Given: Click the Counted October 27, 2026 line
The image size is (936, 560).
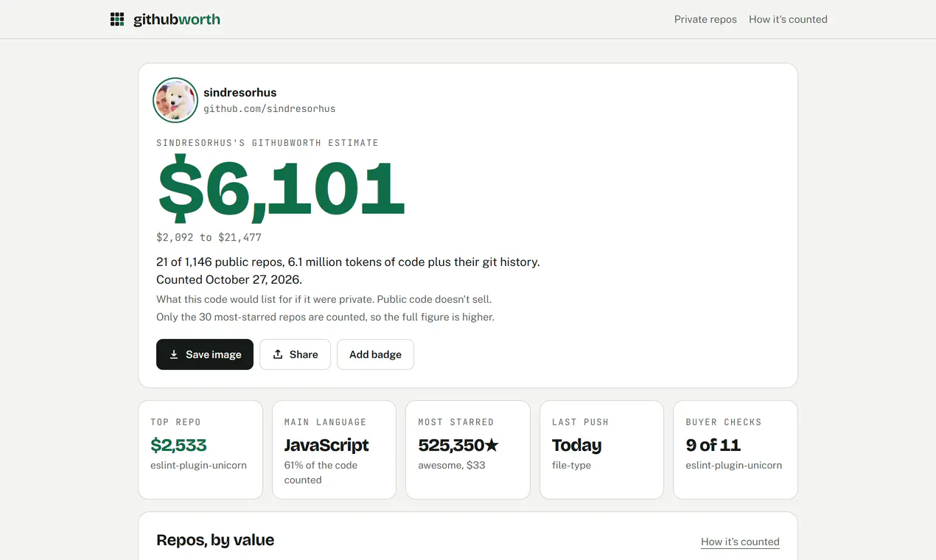Looking at the screenshot, I should (x=229, y=279).
